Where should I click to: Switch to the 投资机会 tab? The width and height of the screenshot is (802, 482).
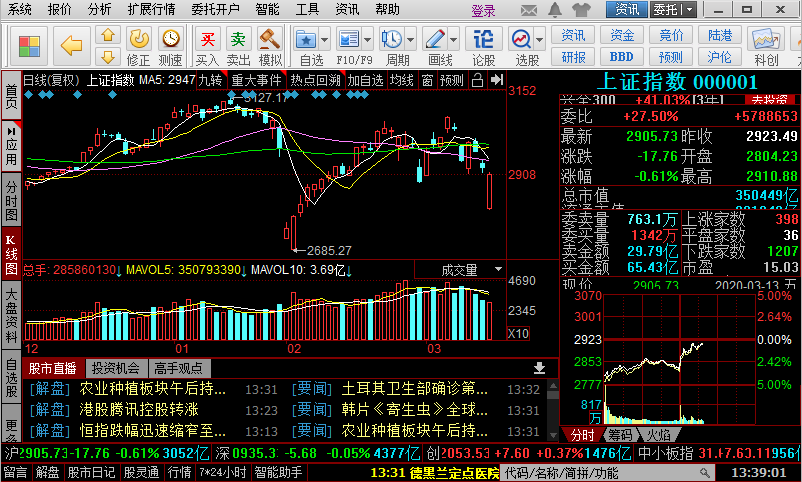pyautogui.click(x=115, y=368)
